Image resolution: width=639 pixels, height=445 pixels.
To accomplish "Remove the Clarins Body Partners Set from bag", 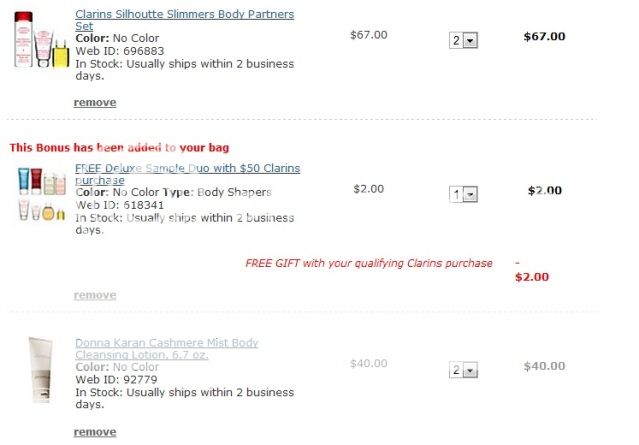I will (95, 102).
